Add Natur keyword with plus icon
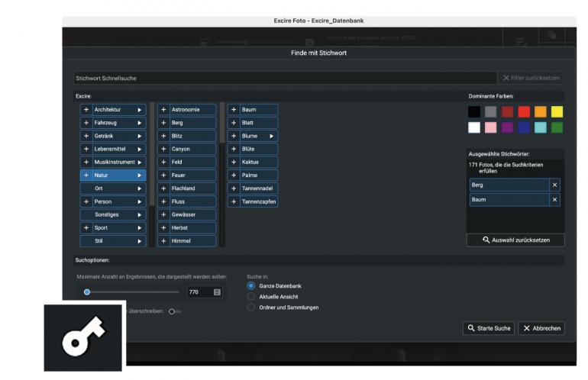The width and height of the screenshot is (588, 380). [x=86, y=176]
